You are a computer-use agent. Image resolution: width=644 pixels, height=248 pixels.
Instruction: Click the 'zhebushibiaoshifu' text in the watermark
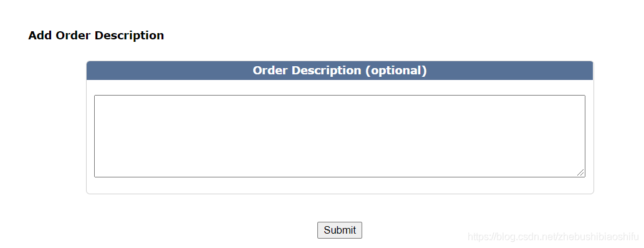point(598,237)
